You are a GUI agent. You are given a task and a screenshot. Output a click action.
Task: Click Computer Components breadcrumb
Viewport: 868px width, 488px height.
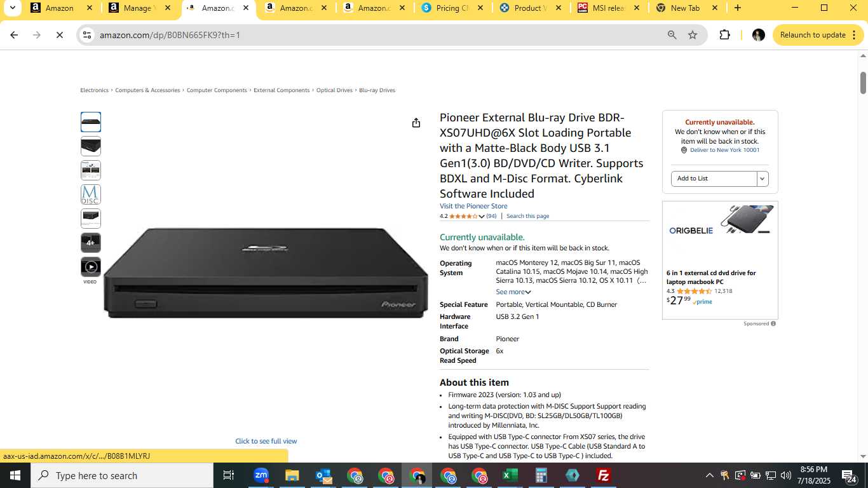tap(217, 90)
